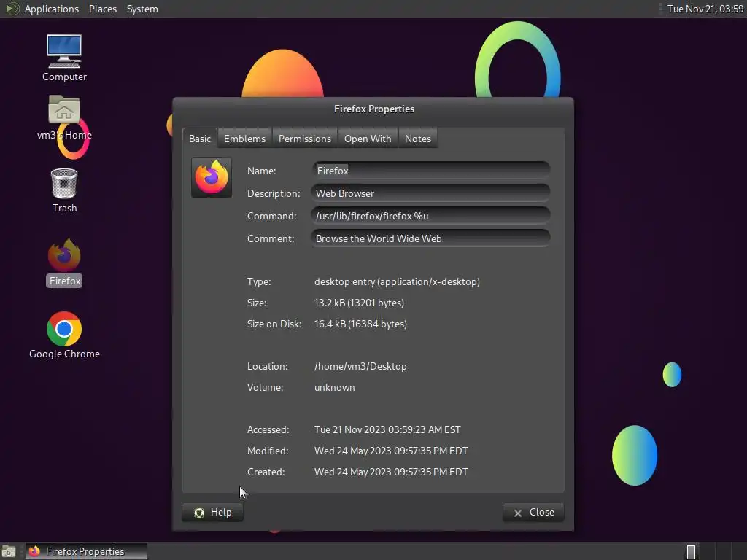Screen dimensions: 747x560
Task: Click the Firefox icon button in Properties dialog
Action: pyautogui.click(x=212, y=178)
